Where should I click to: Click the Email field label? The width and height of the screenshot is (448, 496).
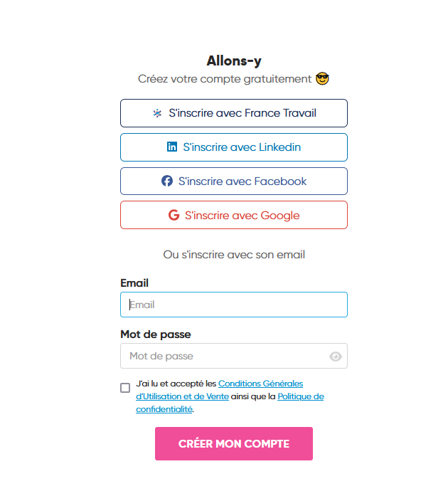(134, 283)
